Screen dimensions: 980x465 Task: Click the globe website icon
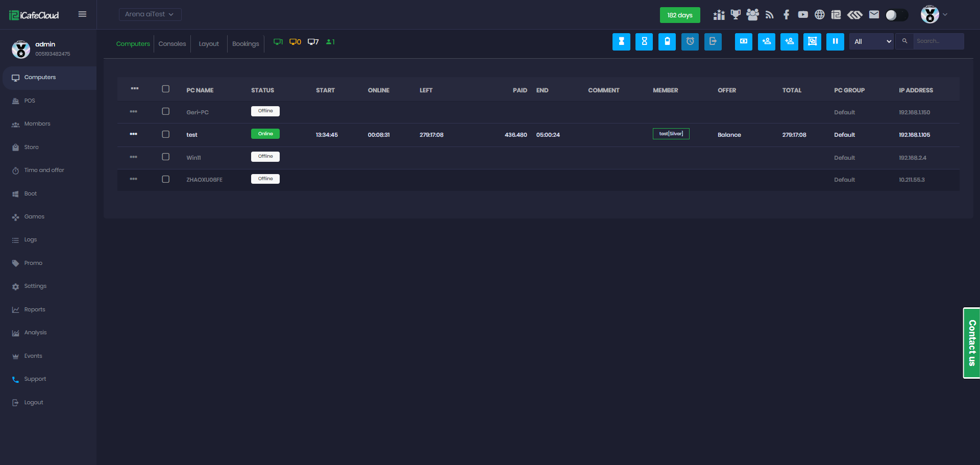[819, 15]
